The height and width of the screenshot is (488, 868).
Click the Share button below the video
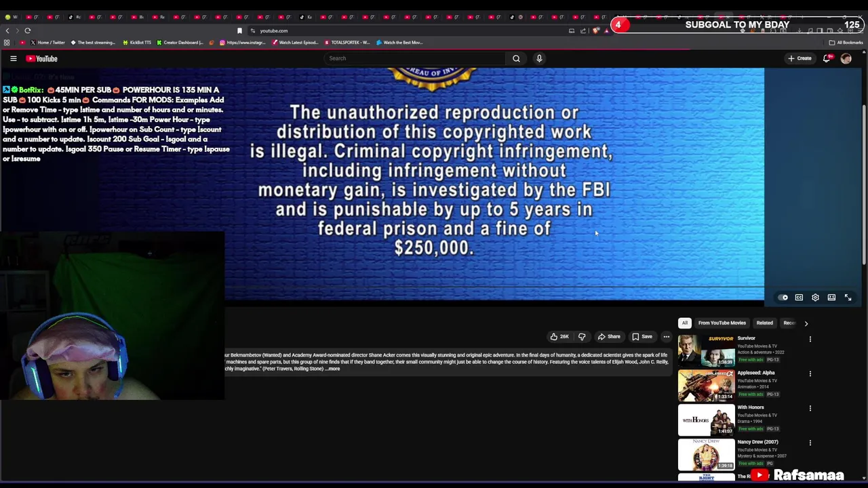tap(609, 337)
